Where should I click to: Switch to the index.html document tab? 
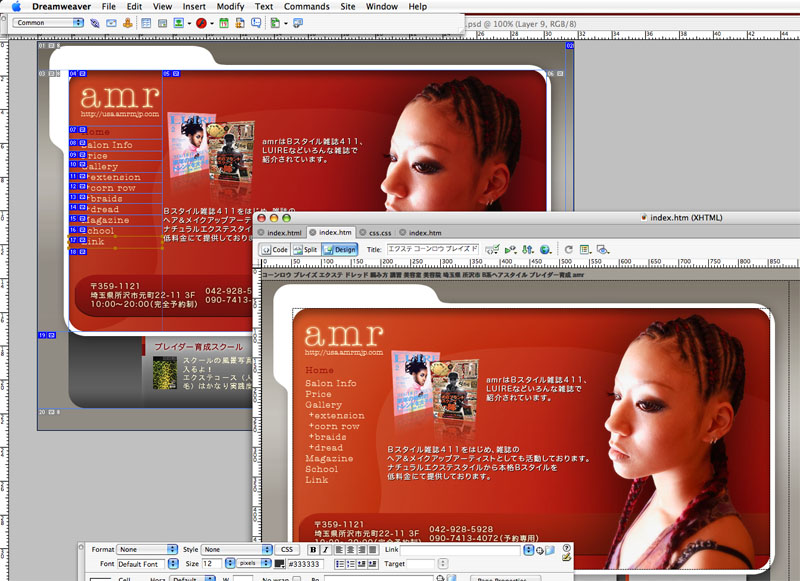click(x=280, y=233)
